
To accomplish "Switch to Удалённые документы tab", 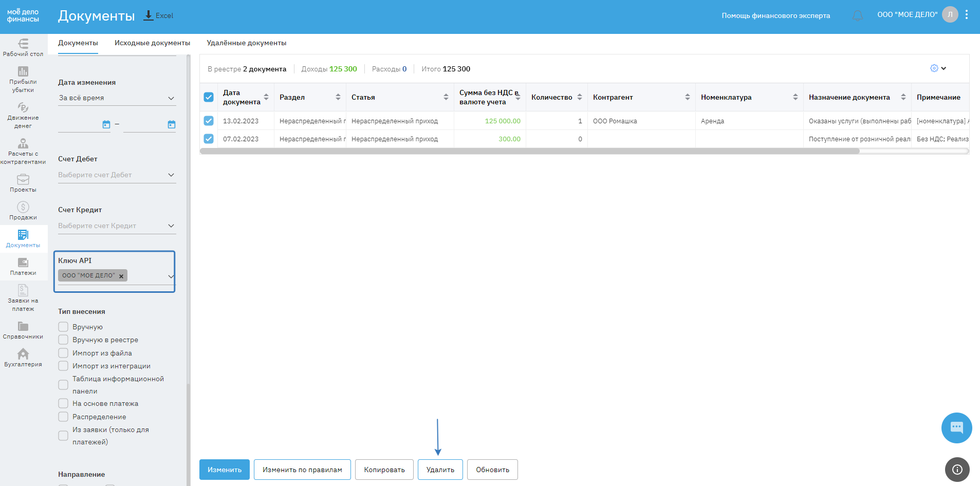I will 246,43.
